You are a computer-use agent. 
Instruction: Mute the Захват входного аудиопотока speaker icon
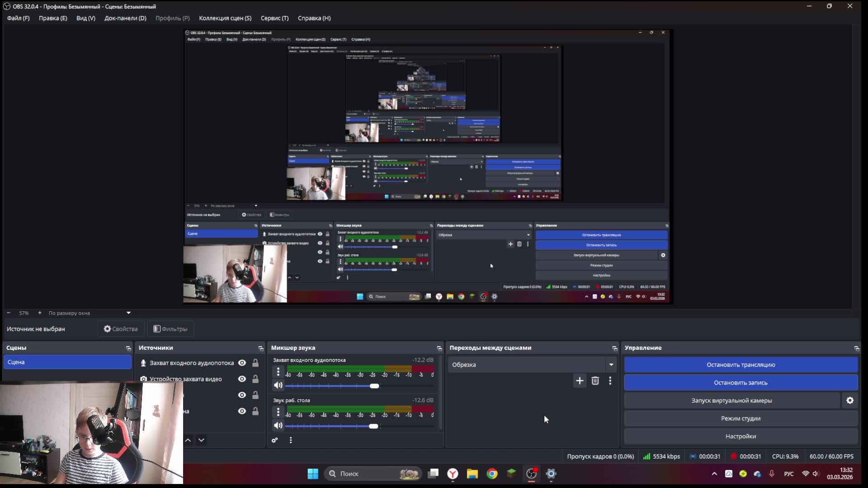point(278,385)
